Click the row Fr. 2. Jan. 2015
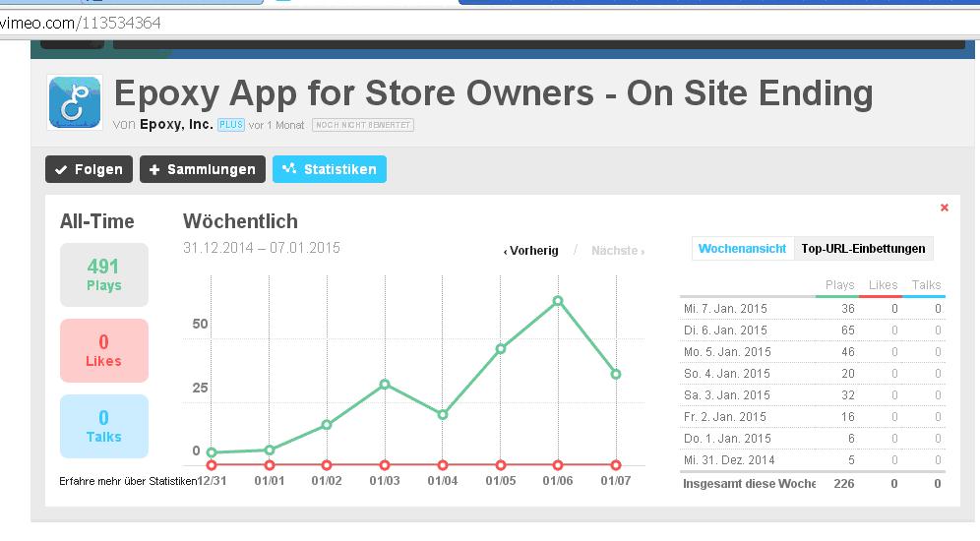 [813, 417]
